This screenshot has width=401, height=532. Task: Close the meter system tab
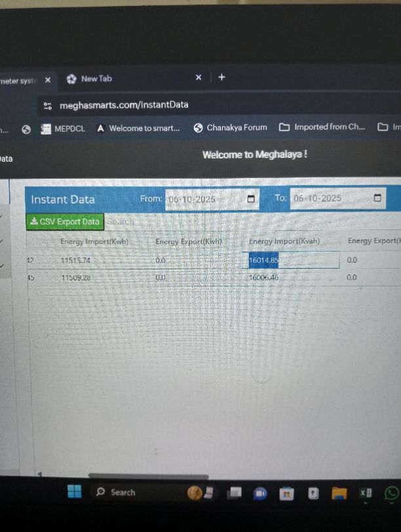coord(48,80)
